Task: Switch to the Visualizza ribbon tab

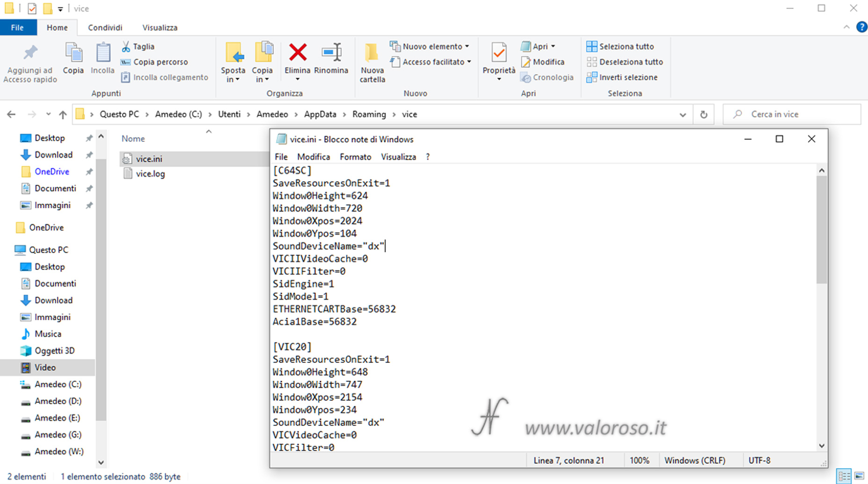Action: pyautogui.click(x=160, y=28)
